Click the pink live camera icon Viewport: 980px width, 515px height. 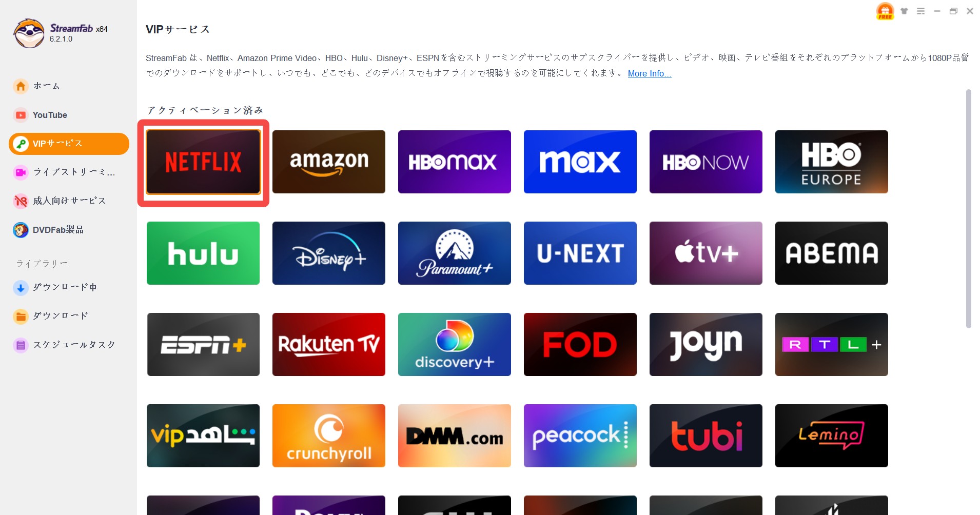pyautogui.click(x=21, y=172)
